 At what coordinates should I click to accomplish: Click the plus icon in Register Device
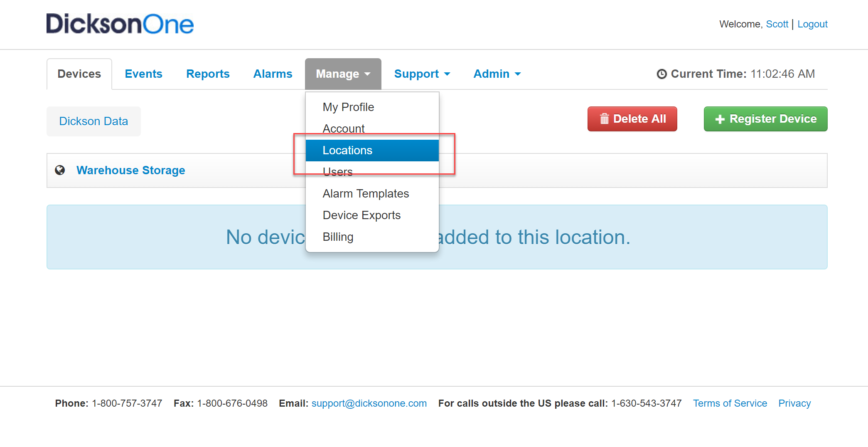pyautogui.click(x=720, y=119)
